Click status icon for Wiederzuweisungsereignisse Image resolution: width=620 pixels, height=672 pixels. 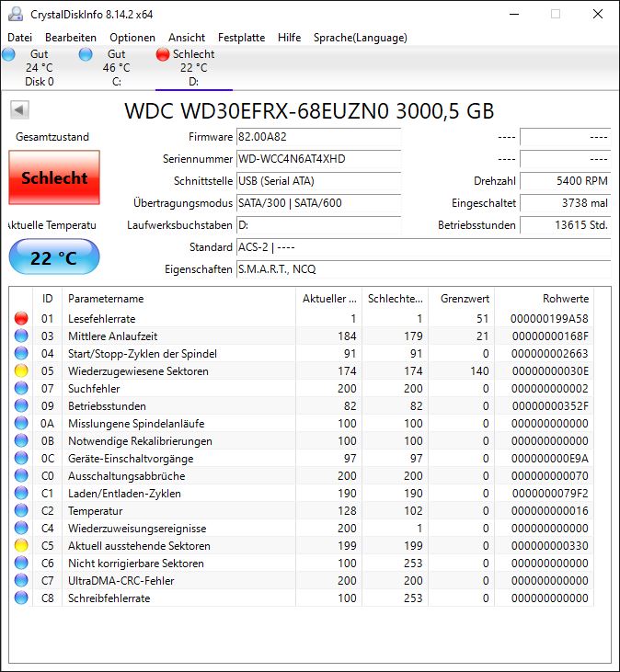(x=21, y=528)
